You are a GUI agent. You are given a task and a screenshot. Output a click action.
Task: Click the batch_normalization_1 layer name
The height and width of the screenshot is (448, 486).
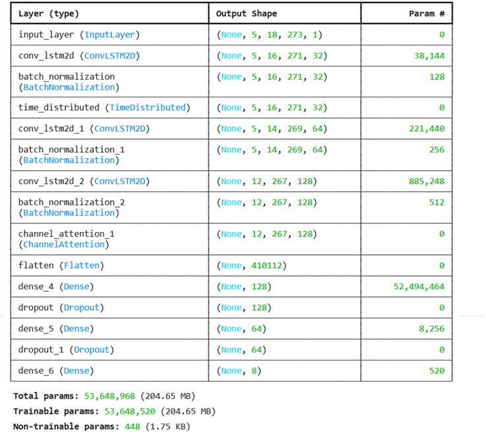pos(71,150)
